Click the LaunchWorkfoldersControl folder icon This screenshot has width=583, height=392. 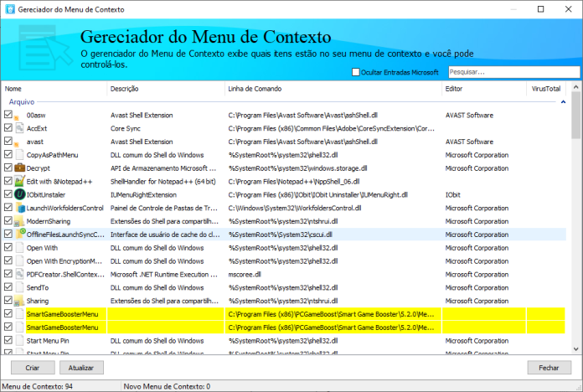[x=19, y=208]
